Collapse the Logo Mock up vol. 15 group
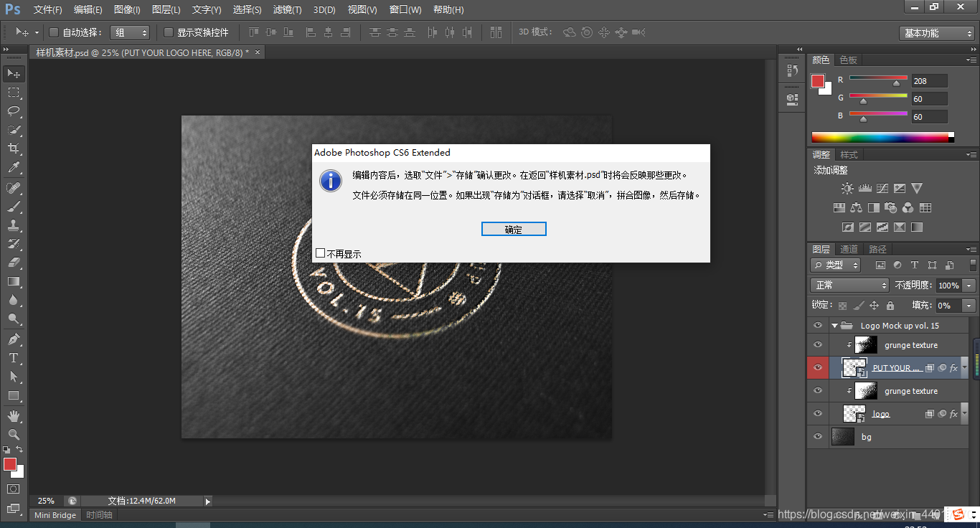 point(834,326)
